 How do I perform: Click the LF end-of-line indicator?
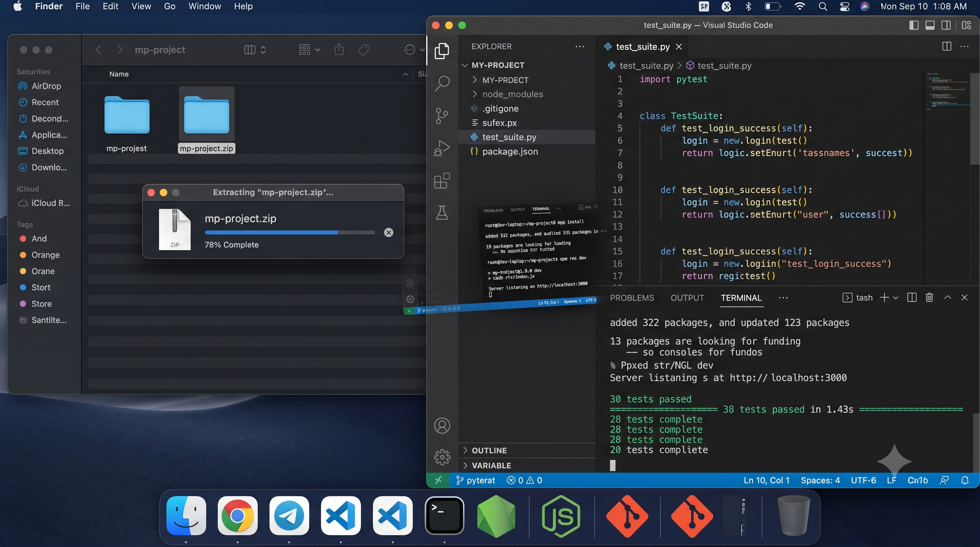click(891, 480)
